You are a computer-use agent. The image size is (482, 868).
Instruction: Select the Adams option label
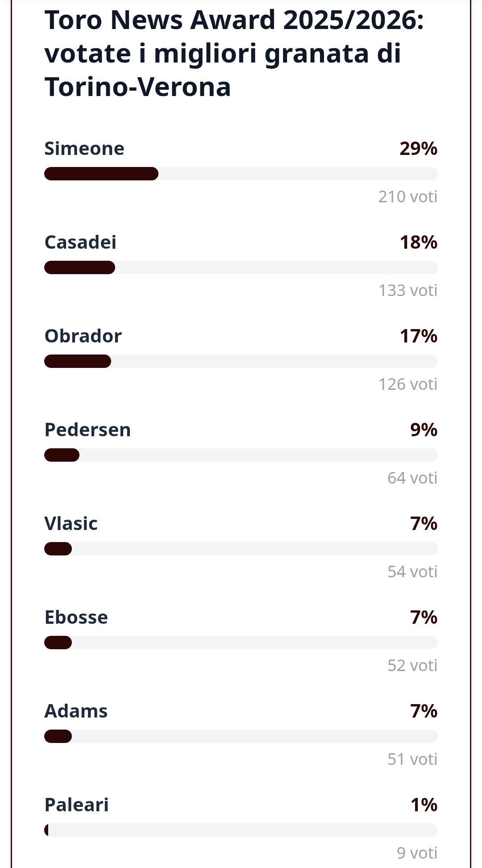pos(76,711)
